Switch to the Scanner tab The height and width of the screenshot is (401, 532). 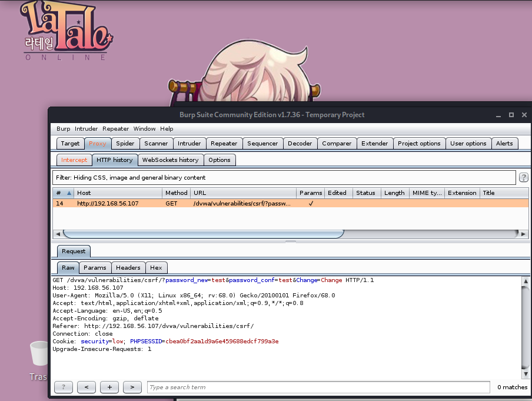(x=156, y=143)
